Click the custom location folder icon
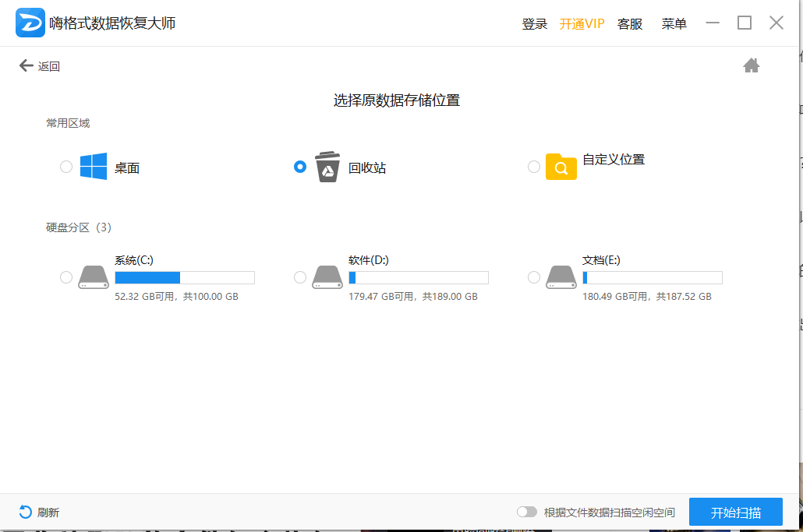 (x=561, y=167)
